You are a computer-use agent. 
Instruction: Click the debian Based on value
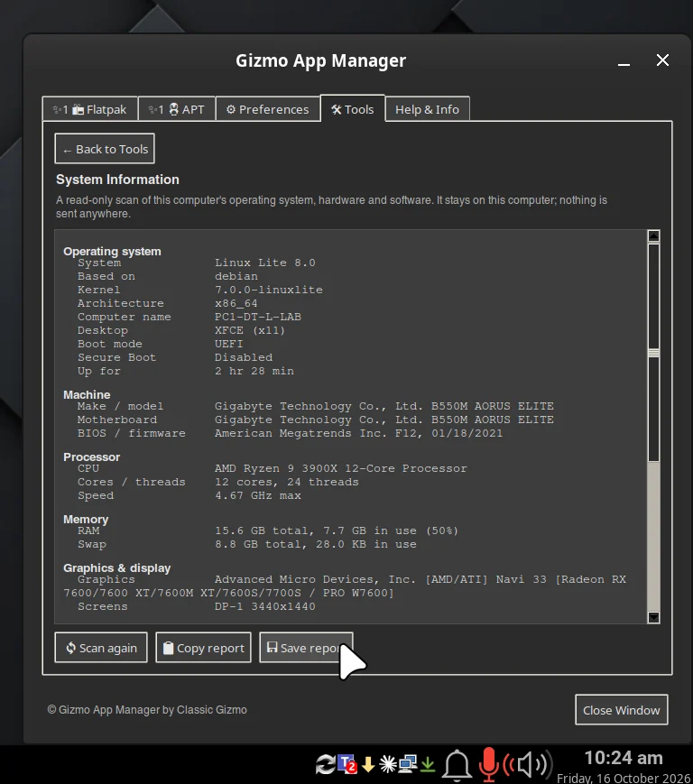click(236, 276)
